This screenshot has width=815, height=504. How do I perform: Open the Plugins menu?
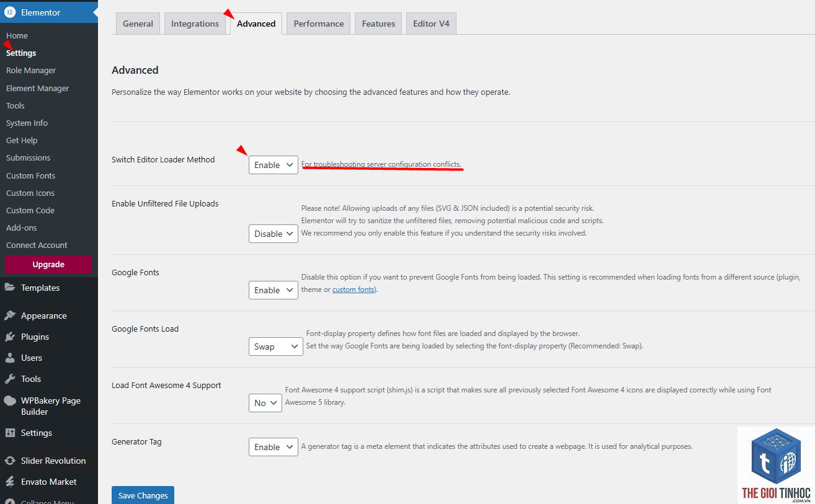(49, 337)
